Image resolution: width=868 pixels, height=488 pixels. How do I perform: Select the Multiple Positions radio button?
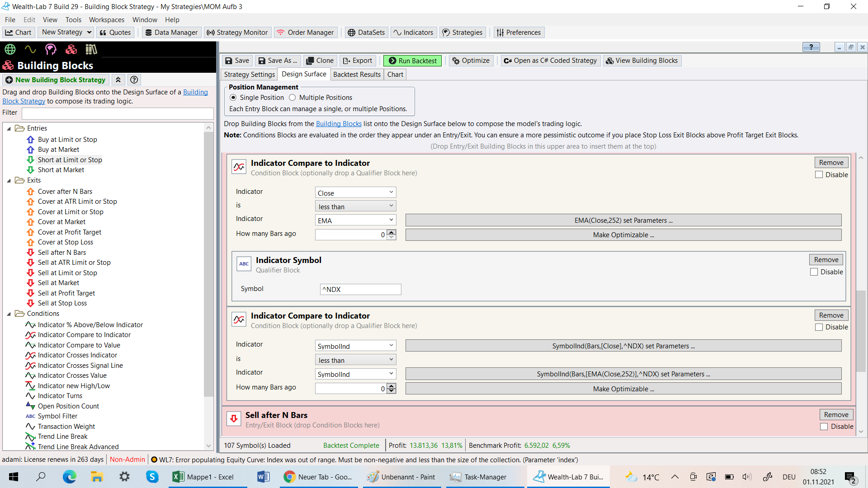(292, 98)
